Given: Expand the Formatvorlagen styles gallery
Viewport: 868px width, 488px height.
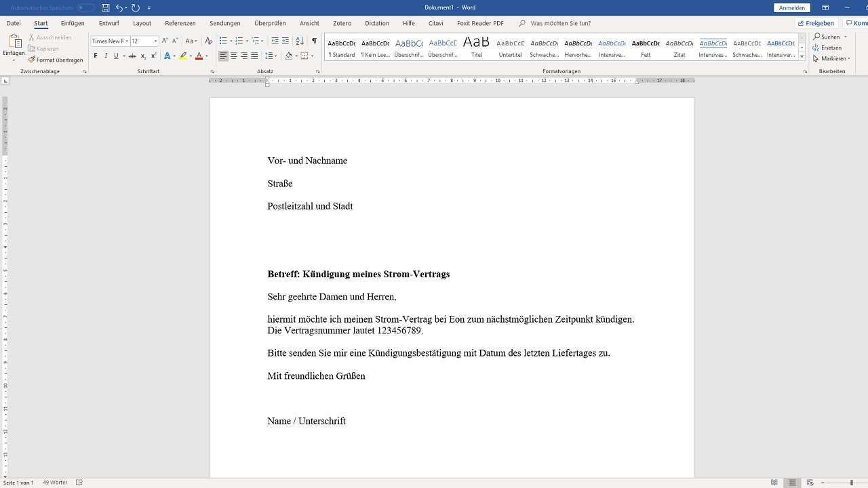Looking at the screenshot, I should point(802,58).
